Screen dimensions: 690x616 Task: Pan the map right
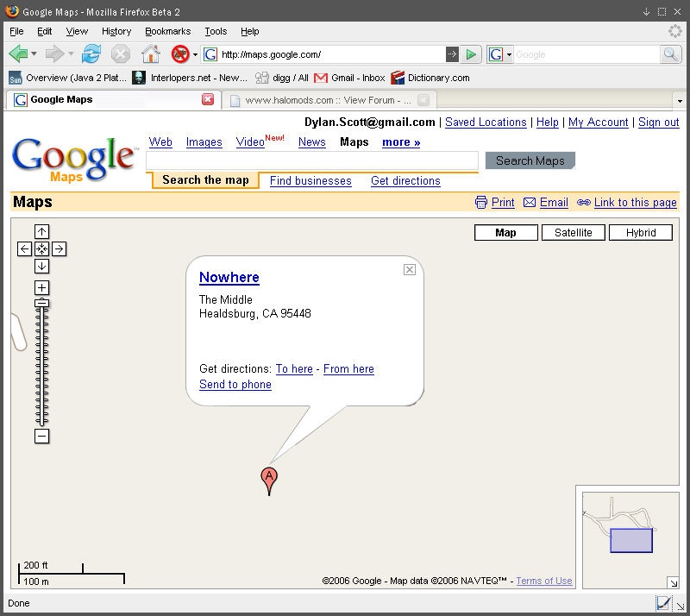tap(59, 248)
